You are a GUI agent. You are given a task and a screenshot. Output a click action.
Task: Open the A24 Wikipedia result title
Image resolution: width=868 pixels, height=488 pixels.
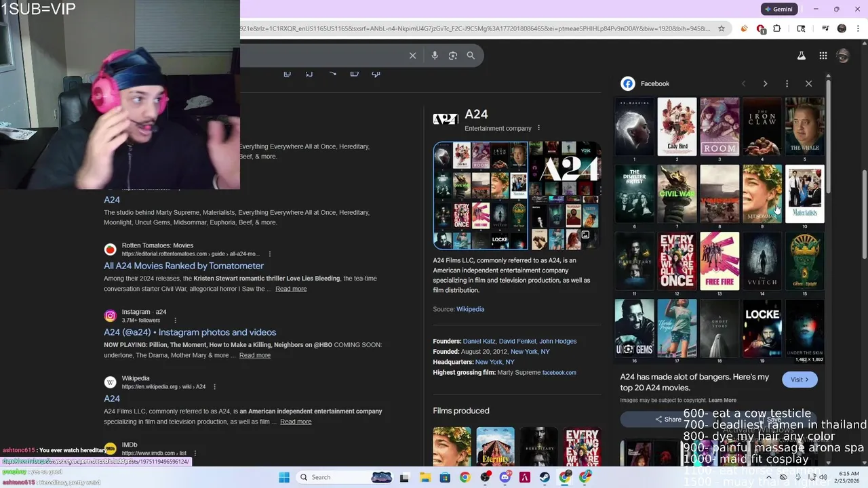point(112,399)
